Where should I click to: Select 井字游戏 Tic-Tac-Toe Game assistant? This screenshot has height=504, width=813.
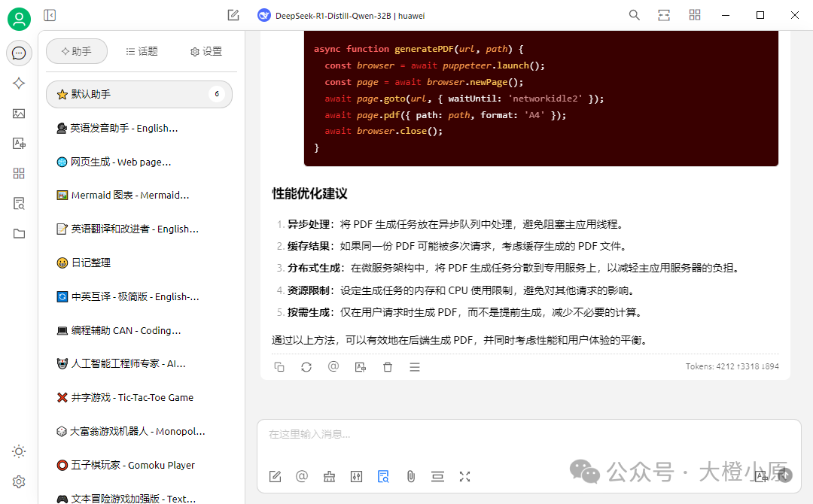coord(139,397)
